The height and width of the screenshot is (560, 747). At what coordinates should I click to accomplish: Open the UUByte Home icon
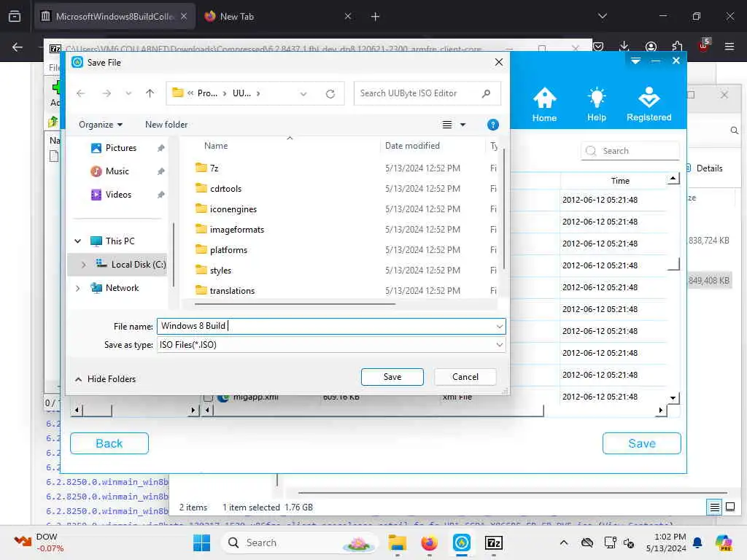[x=544, y=104]
